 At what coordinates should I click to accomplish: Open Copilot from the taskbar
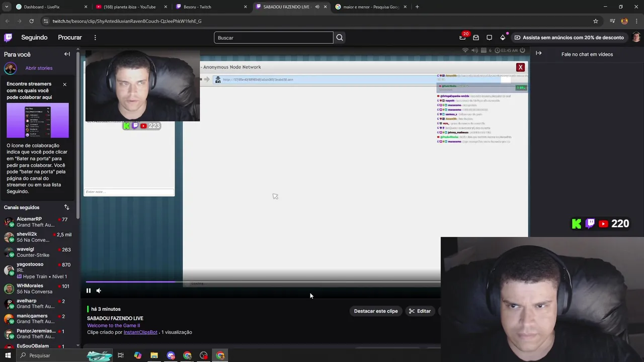pyautogui.click(x=137, y=355)
